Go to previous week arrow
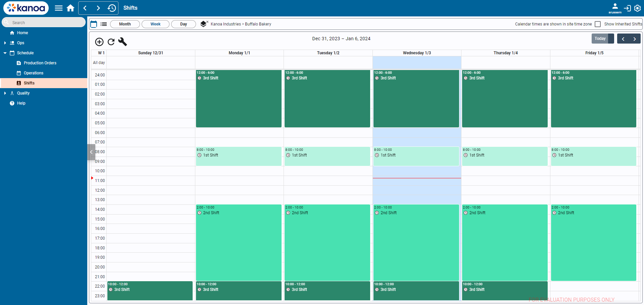Image resolution: width=644 pixels, height=305 pixels. click(623, 39)
